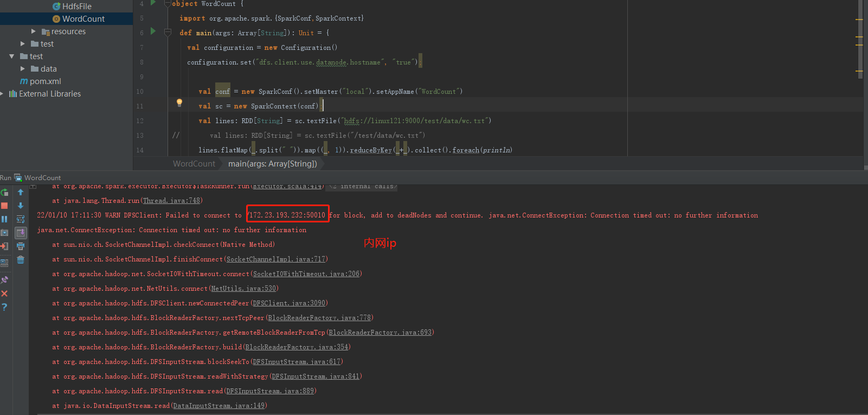Select the resources folder row
Viewport: 868px width, 415px height.
pos(66,31)
